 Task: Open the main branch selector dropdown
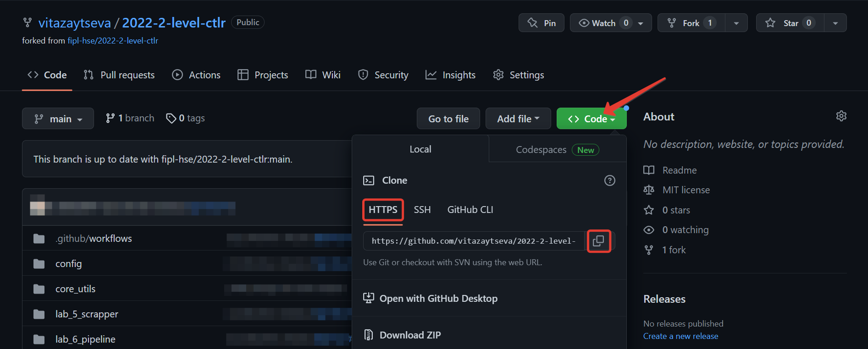point(58,119)
